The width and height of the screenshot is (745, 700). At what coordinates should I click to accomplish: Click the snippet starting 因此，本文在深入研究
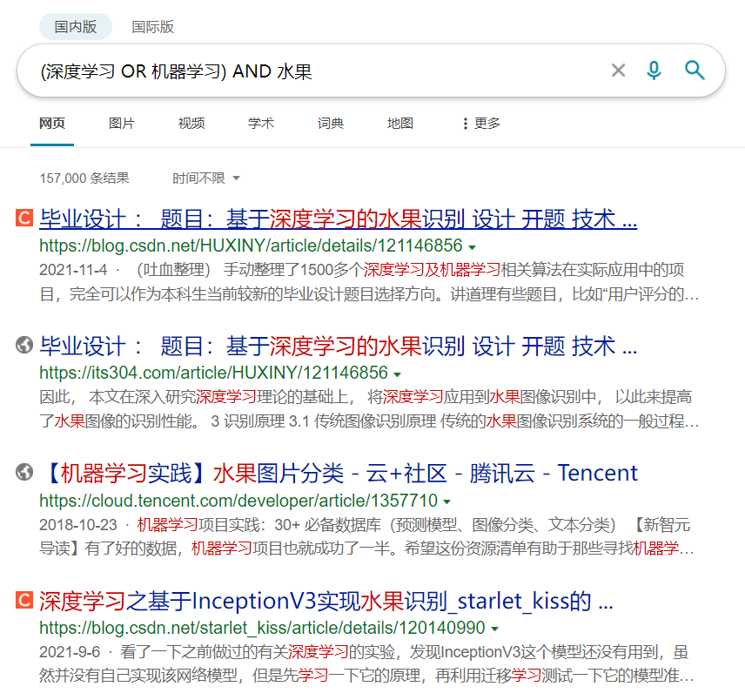[369, 409]
